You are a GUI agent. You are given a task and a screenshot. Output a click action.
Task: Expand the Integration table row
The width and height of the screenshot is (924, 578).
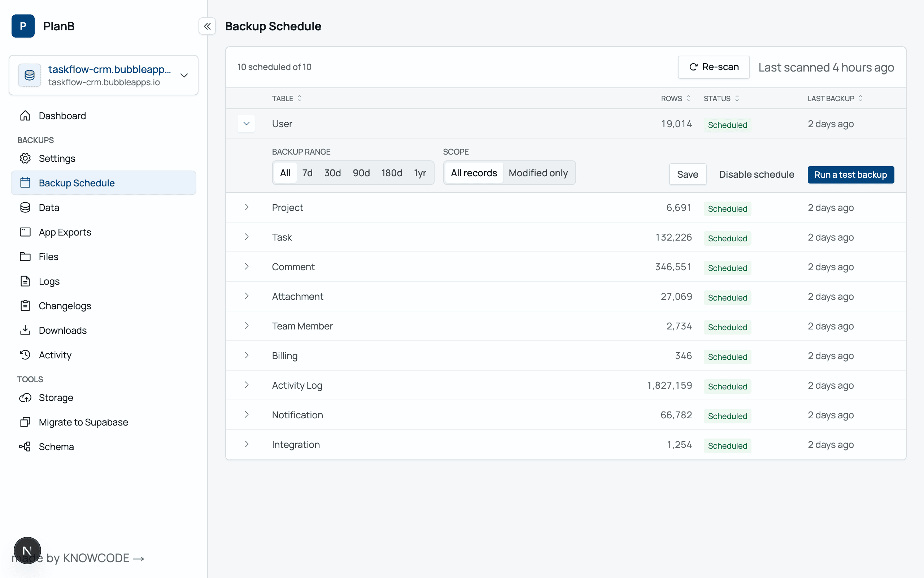tap(247, 444)
